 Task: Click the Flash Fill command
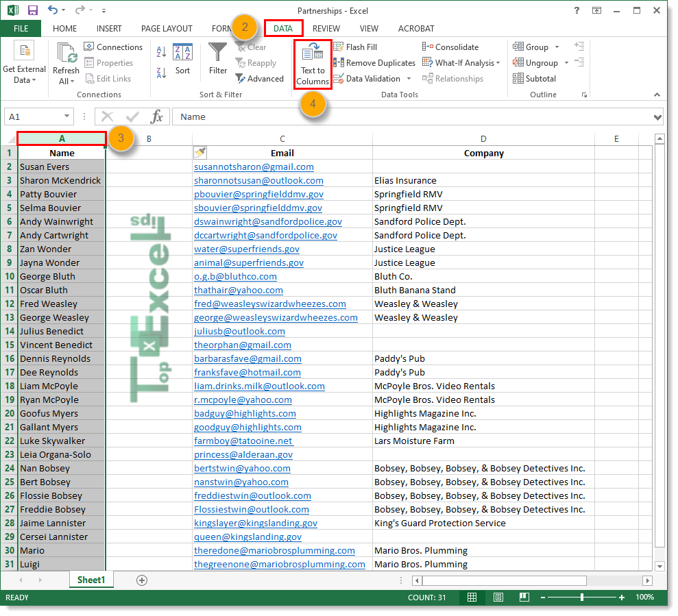click(x=355, y=47)
